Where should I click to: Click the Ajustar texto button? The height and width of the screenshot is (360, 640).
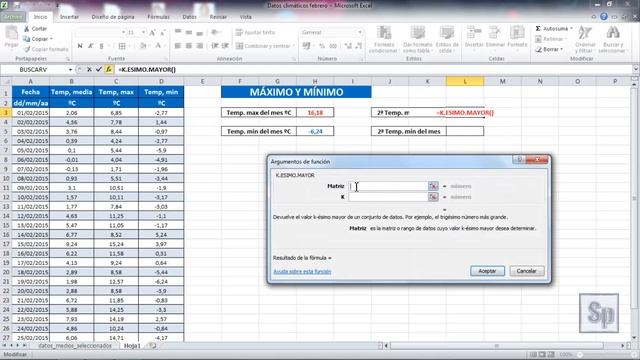coord(256,32)
